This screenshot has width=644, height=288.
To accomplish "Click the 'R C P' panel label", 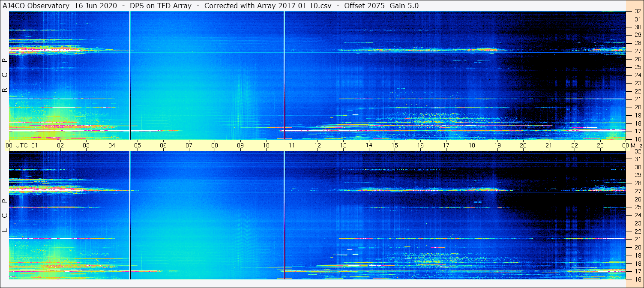I will 5,75.
